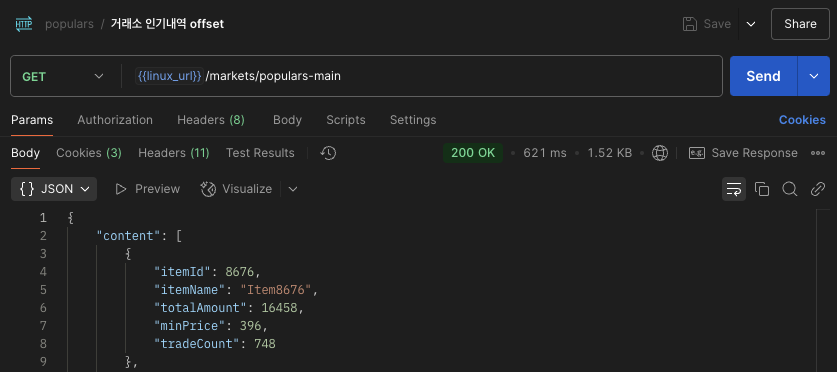Click the request title ending in offset

[167, 24]
